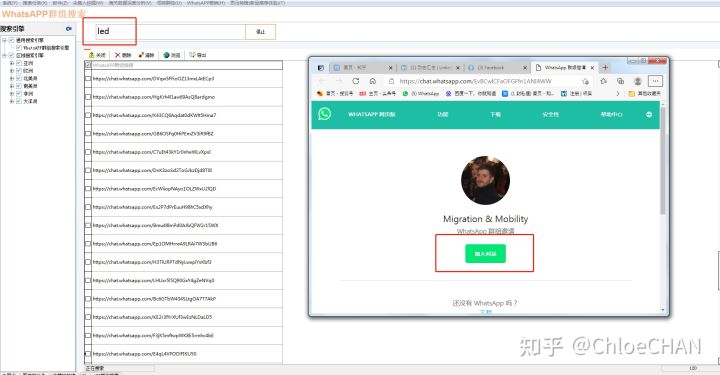Open 功能 in the WhatsApp page navigation
720x375 pixels.
[443, 114]
